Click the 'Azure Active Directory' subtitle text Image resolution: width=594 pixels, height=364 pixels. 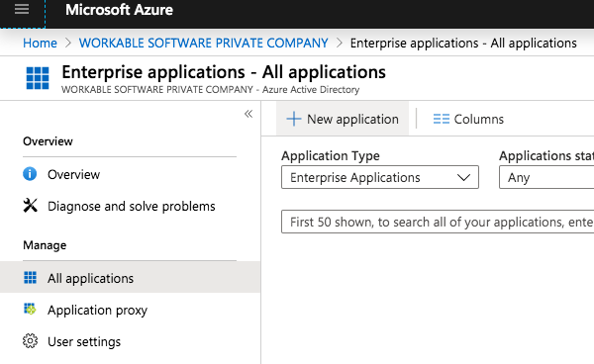coord(311,90)
